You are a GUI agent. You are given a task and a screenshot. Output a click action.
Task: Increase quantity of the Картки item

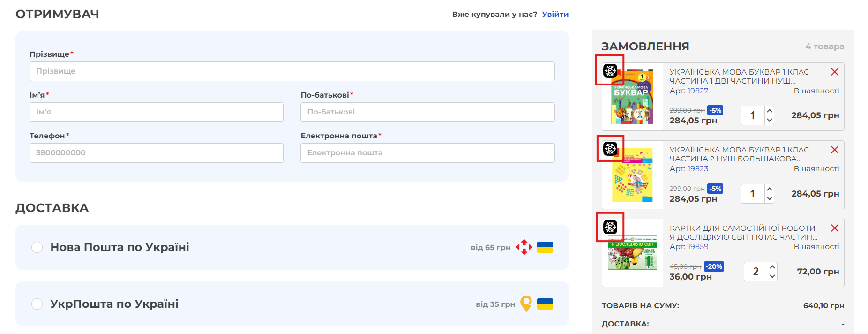(x=772, y=267)
